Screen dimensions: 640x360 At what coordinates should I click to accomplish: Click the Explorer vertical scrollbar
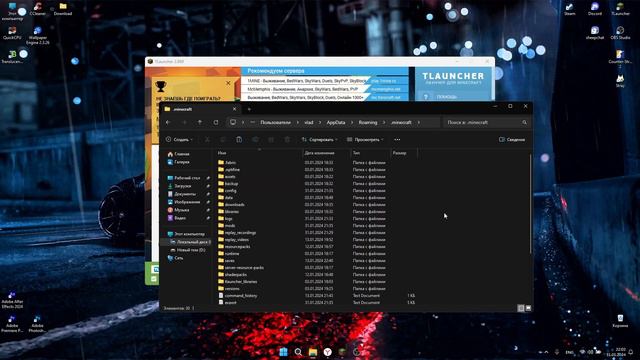tap(530, 203)
